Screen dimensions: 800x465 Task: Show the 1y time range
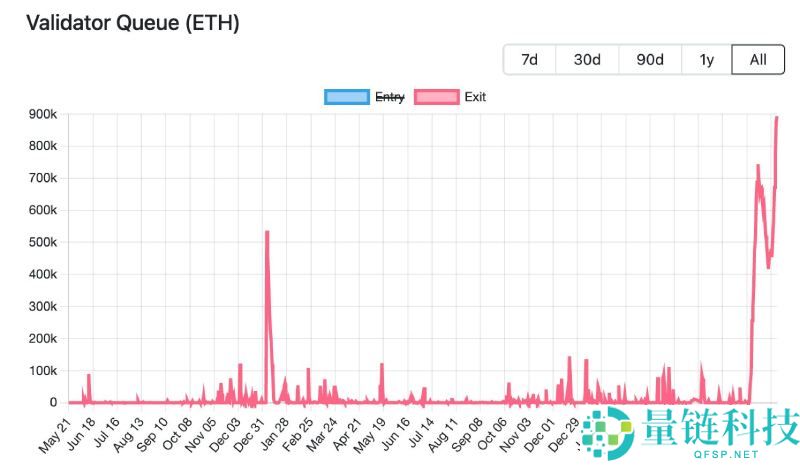coord(707,60)
